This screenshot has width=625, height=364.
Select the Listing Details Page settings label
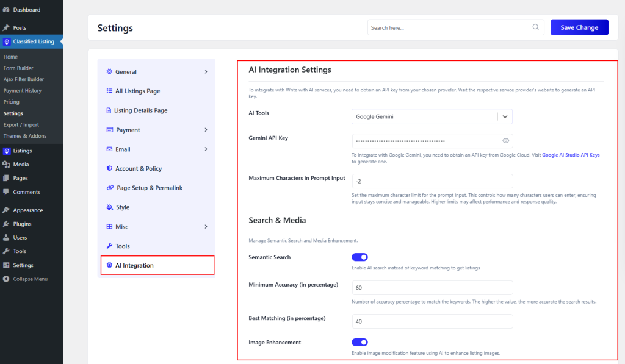pos(141,110)
